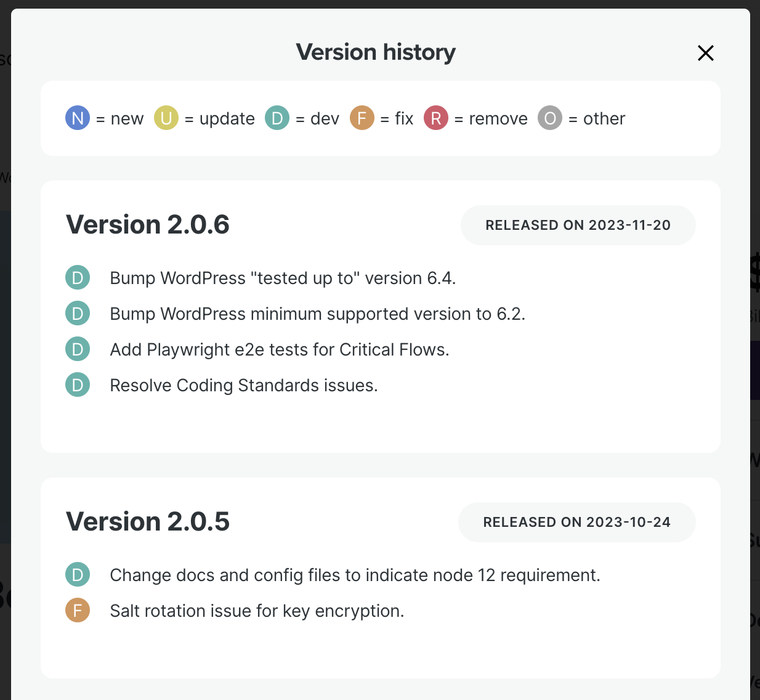This screenshot has width=760, height=700.
Task: Click the Released on 2023-11-20 badge
Action: (x=578, y=225)
